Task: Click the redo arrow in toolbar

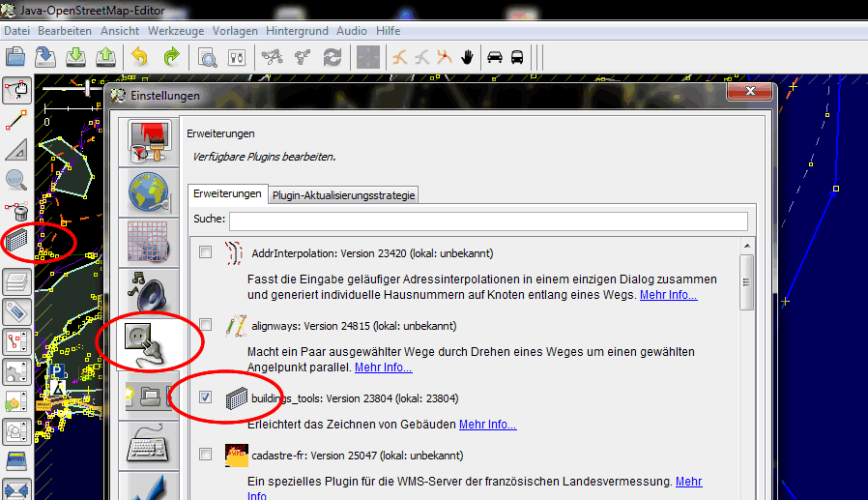Action: point(171,57)
